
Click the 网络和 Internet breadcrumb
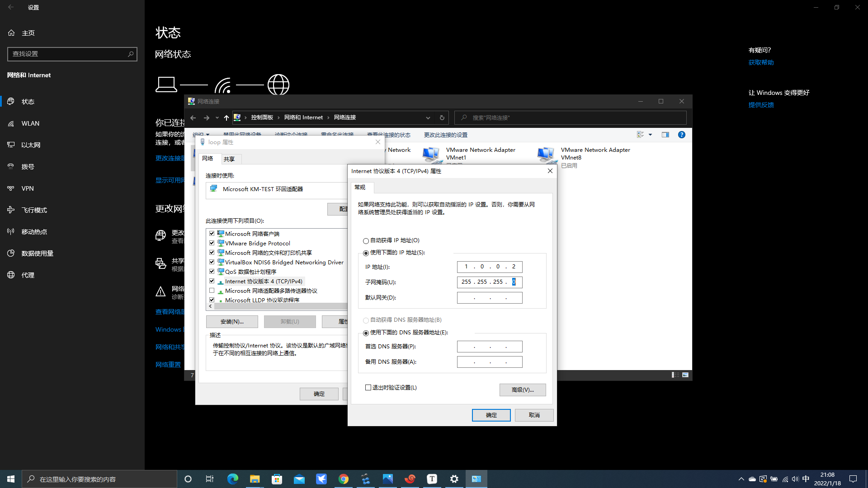(303, 117)
